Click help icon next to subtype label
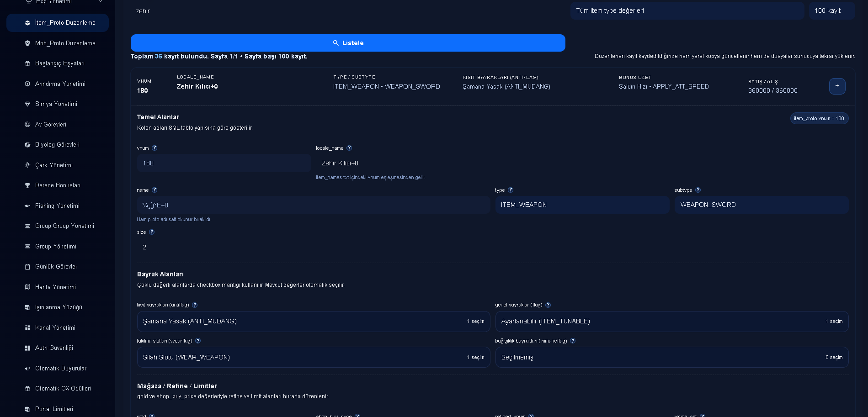Screen dimensions: 868x417 tap(698, 190)
